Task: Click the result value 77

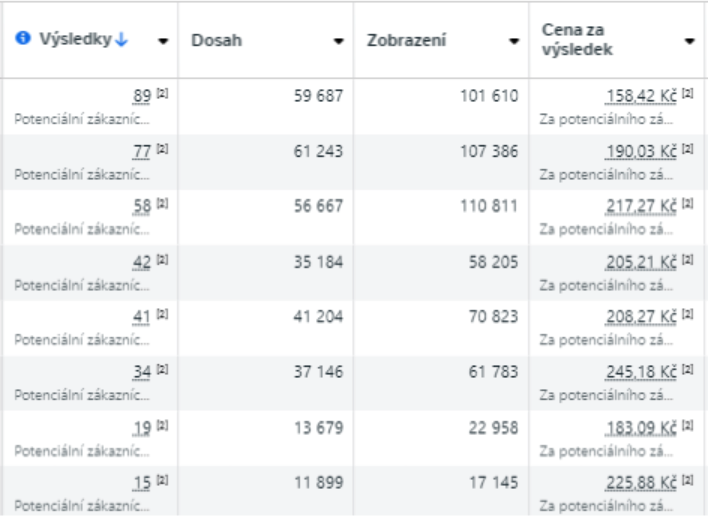Action: click(x=142, y=151)
